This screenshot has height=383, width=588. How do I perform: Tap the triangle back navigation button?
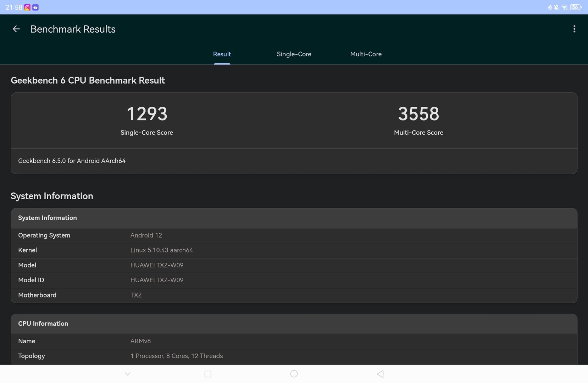pos(380,374)
